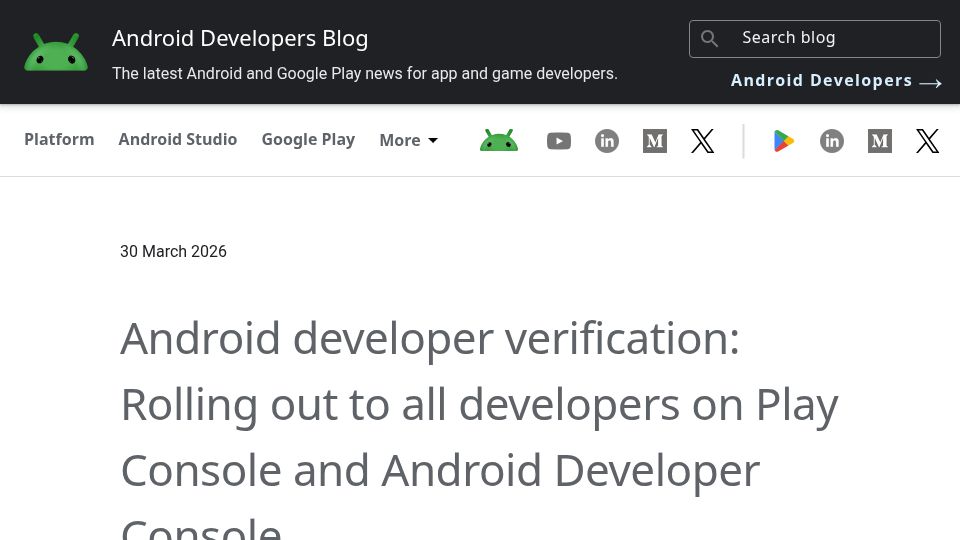Image resolution: width=960 pixels, height=540 pixels.
Task: Click the tagline about latest Android news
Action: point(365,73)
